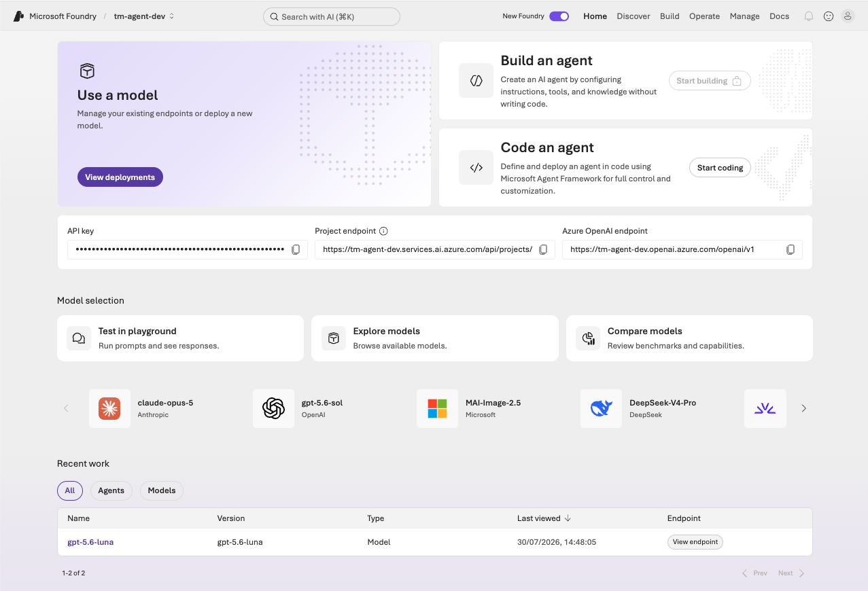Show next models with right chevron
The height and width of the screenshot is (591, 868).
pyautogui.click(x=804, y=408)
